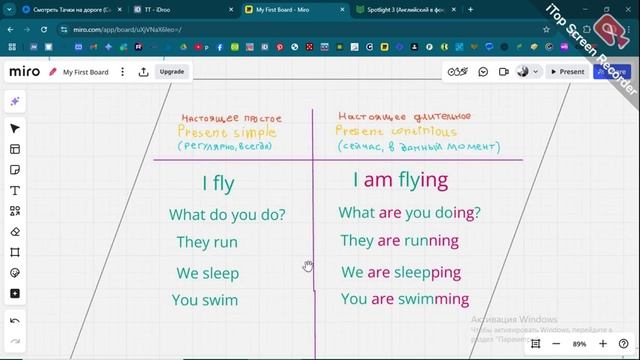Click handwritten 'Present simple' heading
The width and height of the screenshot is (640, 360).
[227, 132]
